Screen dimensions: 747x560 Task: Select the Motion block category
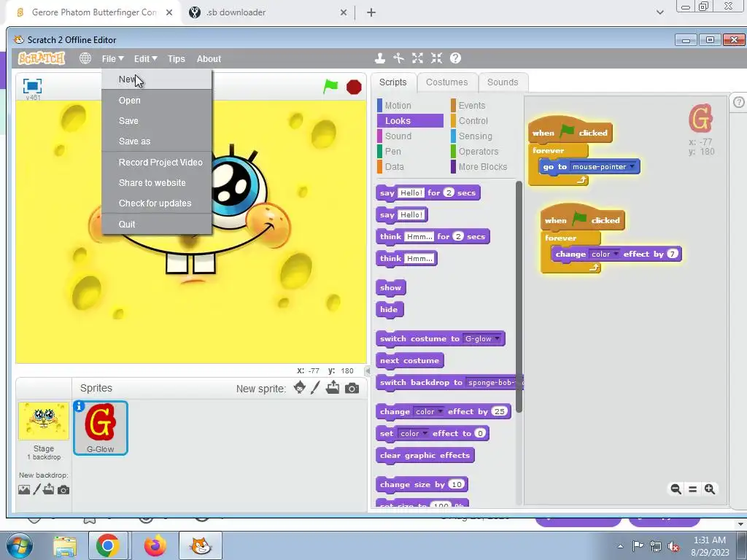pyautogui.click(x=410, y=106)
